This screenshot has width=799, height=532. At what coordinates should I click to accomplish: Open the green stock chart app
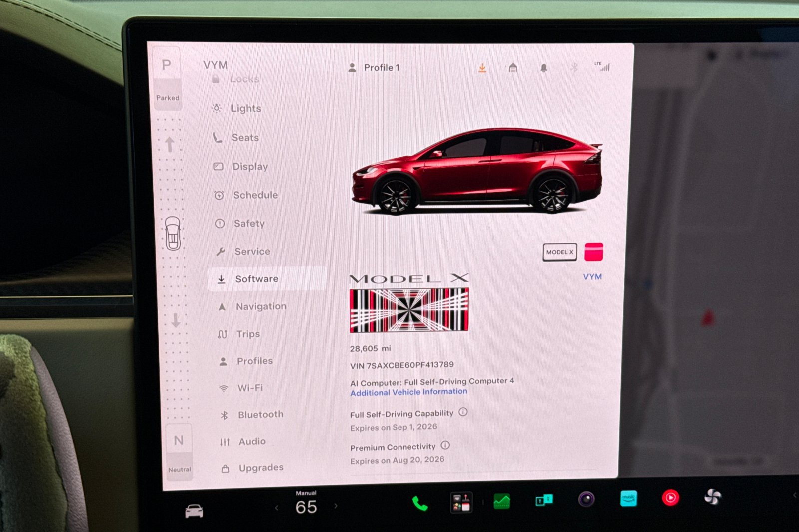point(502,501)
